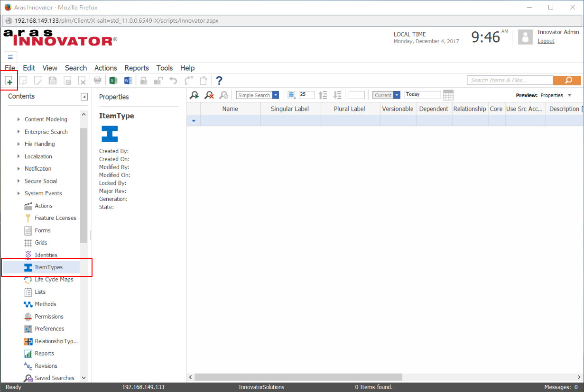Open the Actions menu
584x392 pixels.
coord(106,68)
